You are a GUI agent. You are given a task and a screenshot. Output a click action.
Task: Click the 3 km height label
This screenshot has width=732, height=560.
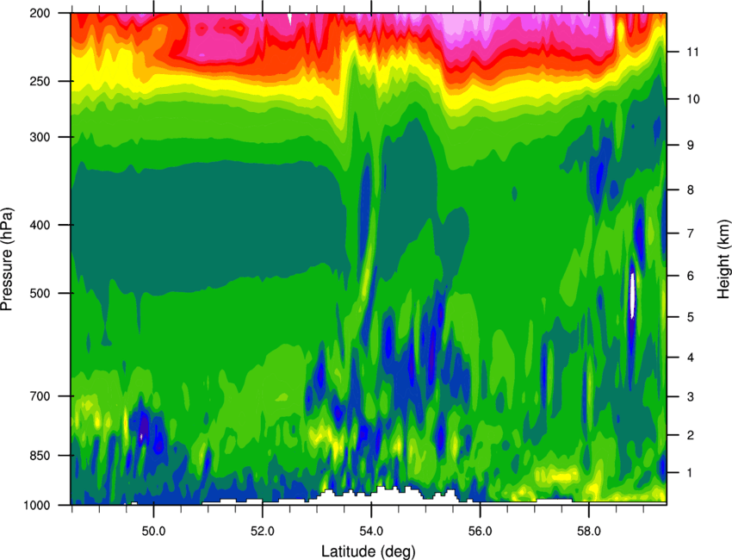690,397
